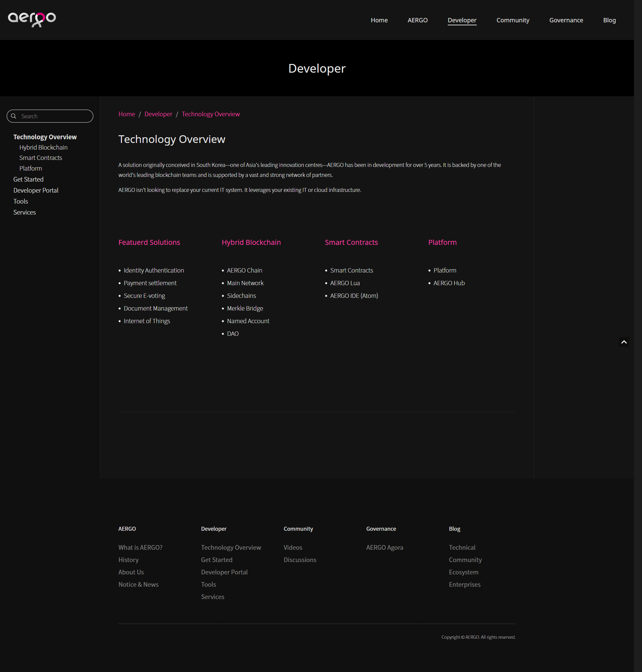This screenshot has width=642, height=672.
Task: Click Technical footer link under Blog
Action: [462, 547]
